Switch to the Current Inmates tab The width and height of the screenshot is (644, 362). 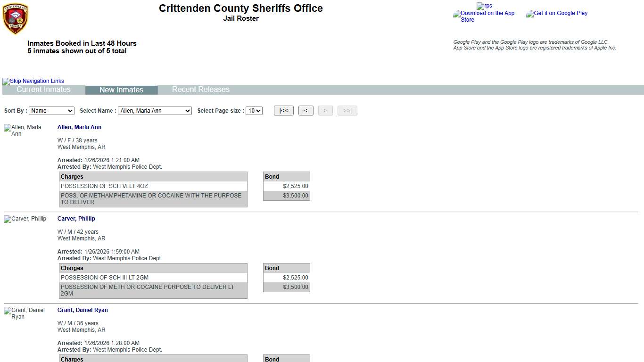click(x=43, y=90)
